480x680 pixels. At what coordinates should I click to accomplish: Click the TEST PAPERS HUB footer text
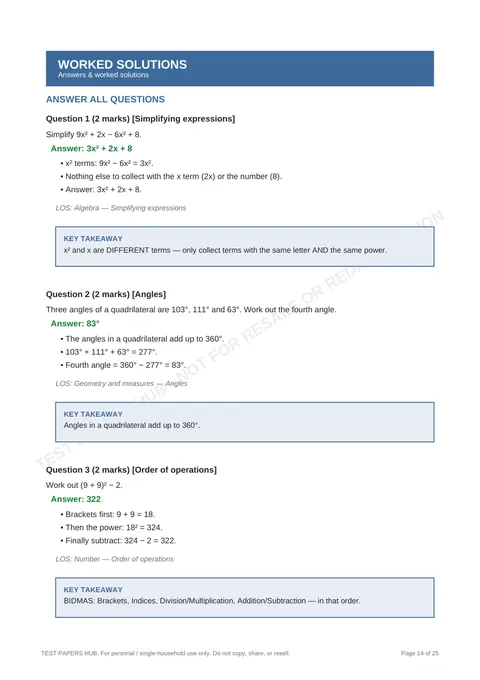165,653
